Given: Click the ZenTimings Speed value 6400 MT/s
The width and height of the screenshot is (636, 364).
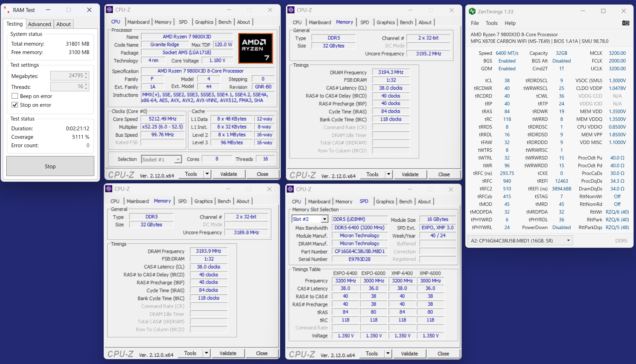Looking at the screenshot, I should [x=507, y=53].
